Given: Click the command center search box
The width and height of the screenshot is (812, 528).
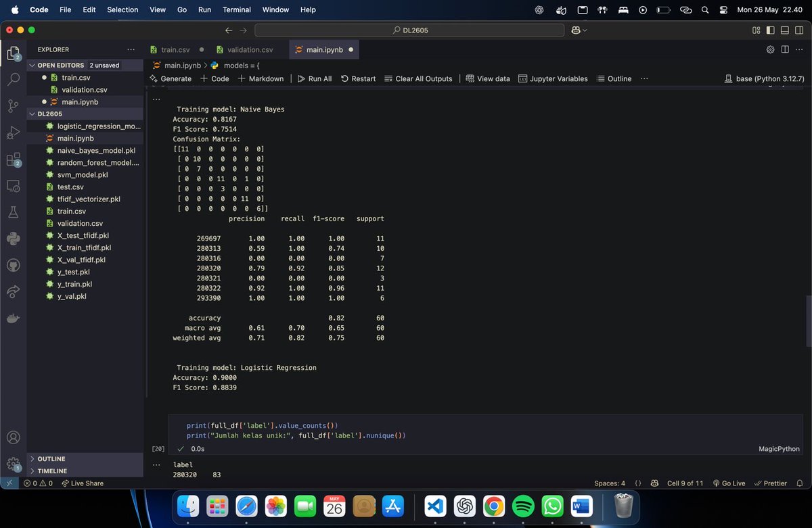Looking at the screenshot, I should coord(409,30).
